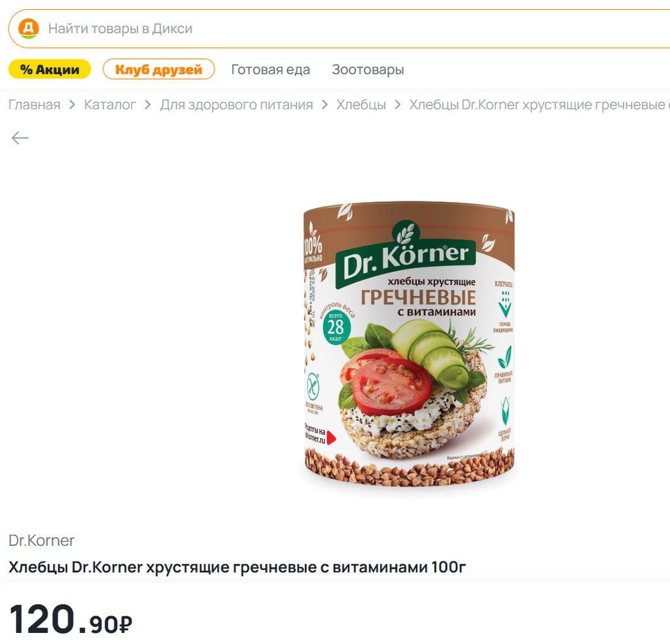The image size is (670, 644).
Task: Click the chevron after Каталог breadcrumb
Action: point(148,105)
